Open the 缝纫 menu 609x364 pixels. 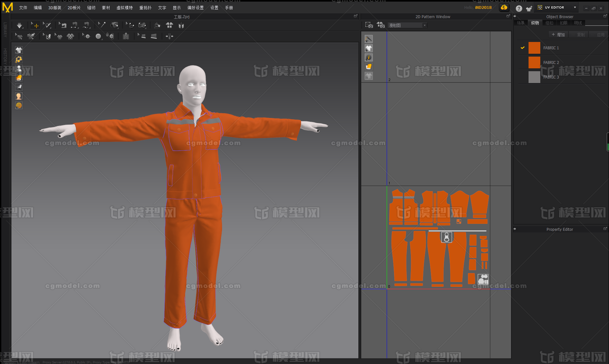[x=91, y=8]
